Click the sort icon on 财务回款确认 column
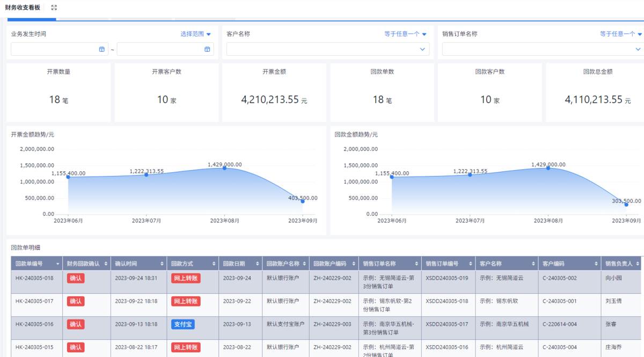 click(x=105, y=264)
